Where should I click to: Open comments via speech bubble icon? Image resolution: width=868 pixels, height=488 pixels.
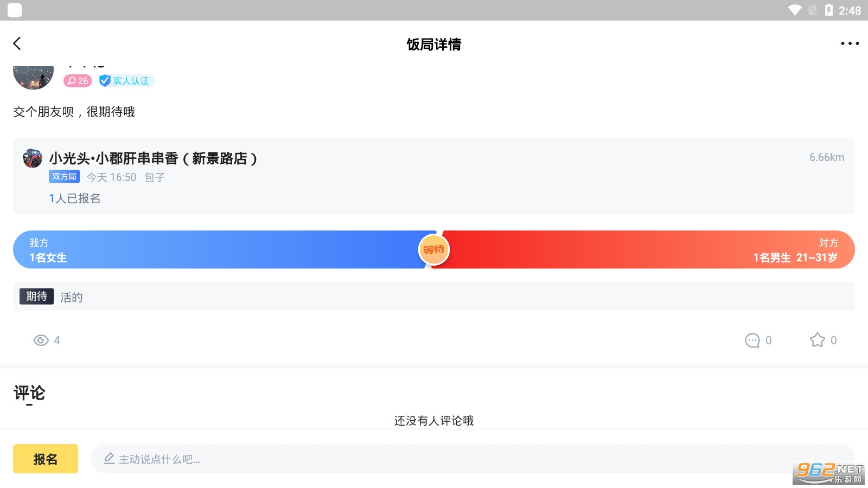coord(752,341)
